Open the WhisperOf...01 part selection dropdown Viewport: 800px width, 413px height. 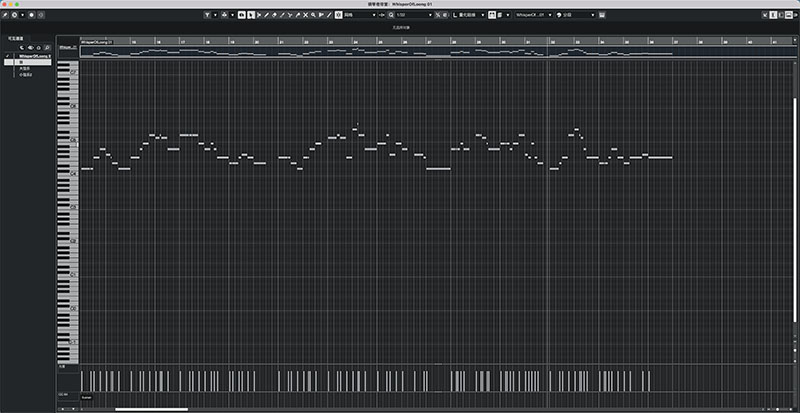(534, 15)
